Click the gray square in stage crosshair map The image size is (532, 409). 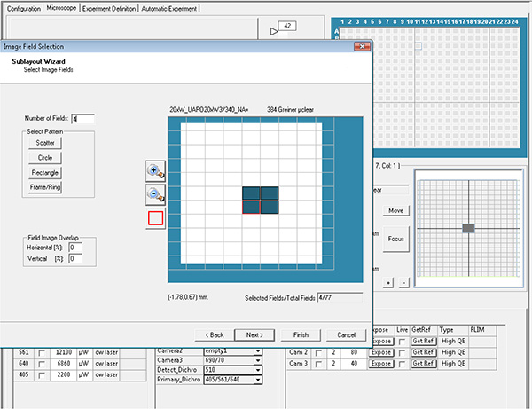468,229
